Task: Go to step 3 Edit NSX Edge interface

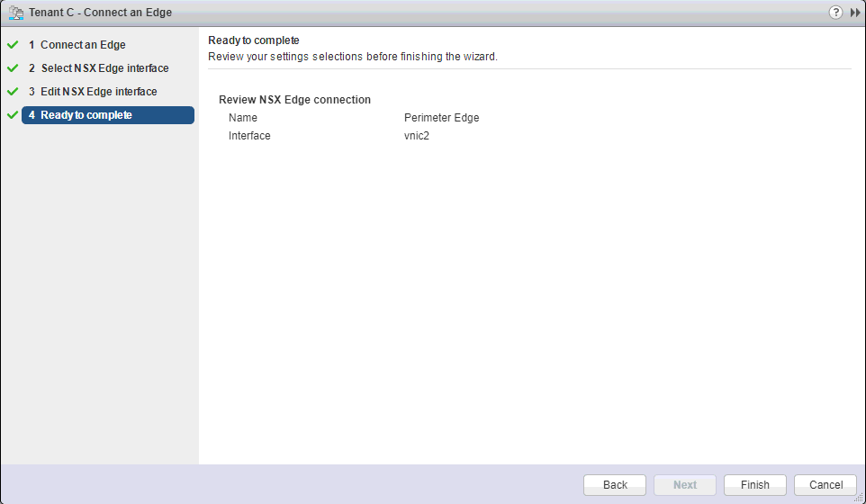Action: [x=98, y=92]
